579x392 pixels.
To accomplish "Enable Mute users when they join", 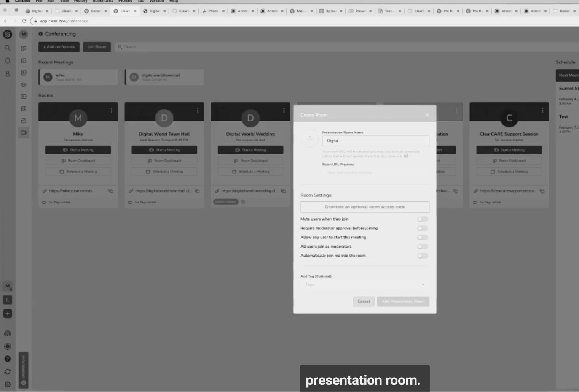I will tap(422, 219).
